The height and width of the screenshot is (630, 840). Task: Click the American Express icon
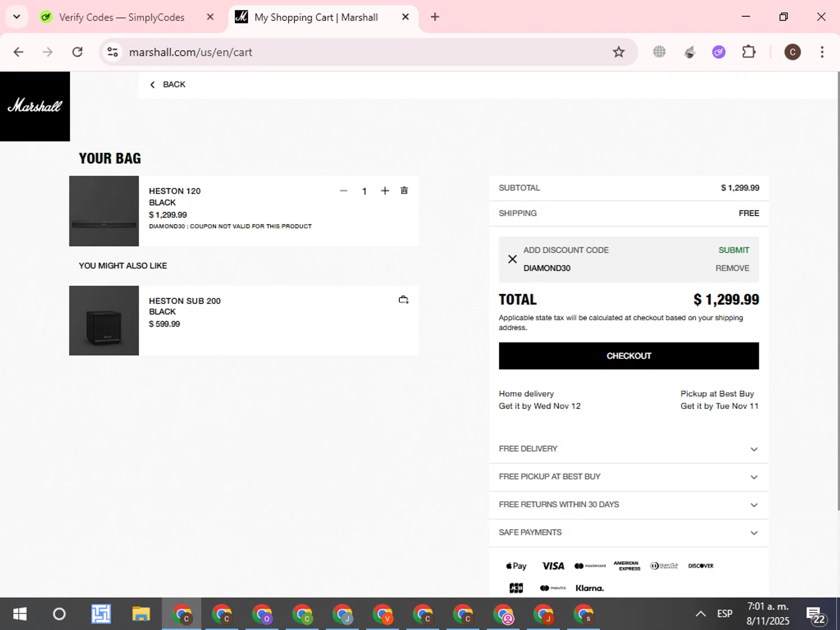point(627,566)
